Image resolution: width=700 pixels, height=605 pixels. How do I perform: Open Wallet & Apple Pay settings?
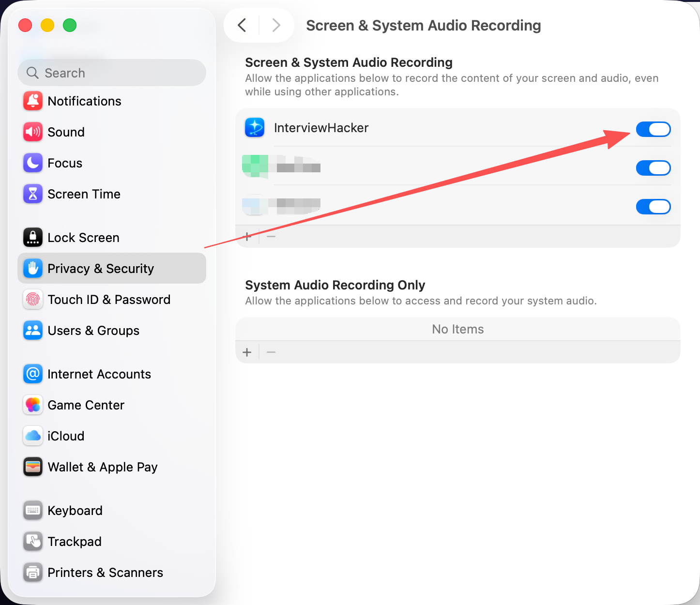(112, 467)
